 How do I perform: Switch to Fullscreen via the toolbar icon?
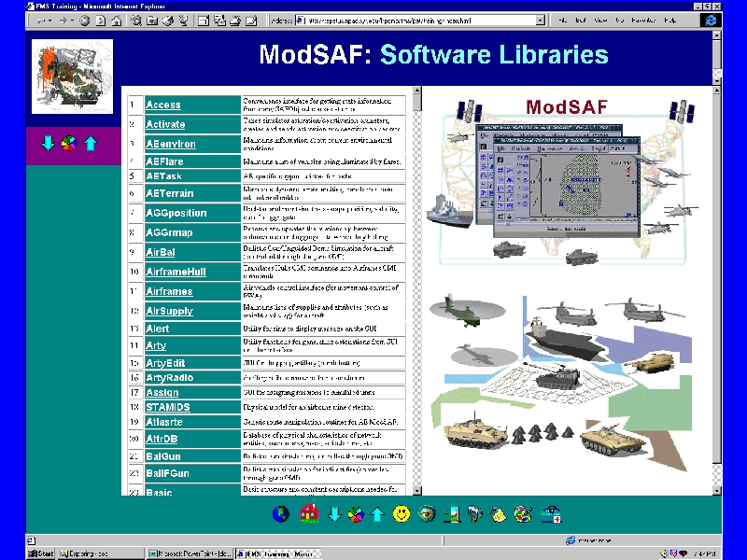[x=204, y=21]
